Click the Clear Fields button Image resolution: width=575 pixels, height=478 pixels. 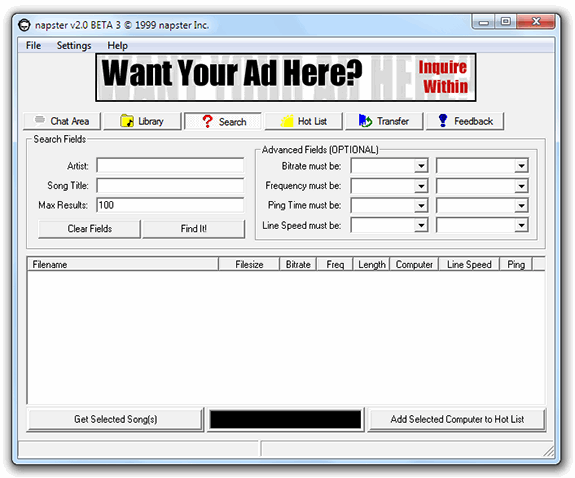click(x=89, y=229)
